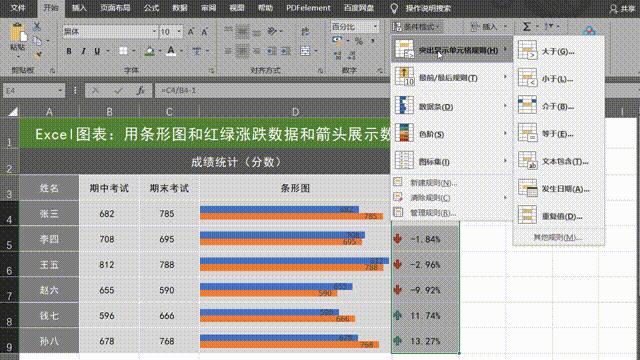Viewport: 640px width, 360px height.
Task: Open alignment group dialog launcher (对齐方式)
Action: pos(320,71)
